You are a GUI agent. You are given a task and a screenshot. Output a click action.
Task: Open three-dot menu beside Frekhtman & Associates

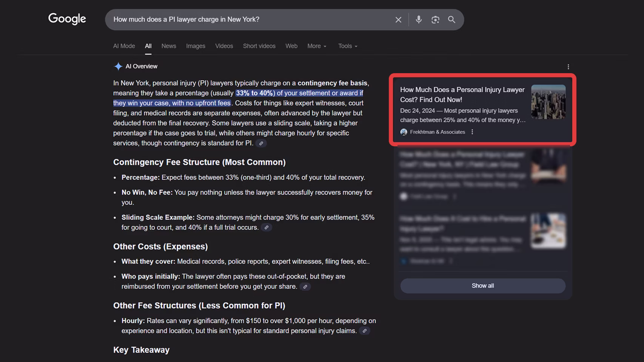coord(472,132)
